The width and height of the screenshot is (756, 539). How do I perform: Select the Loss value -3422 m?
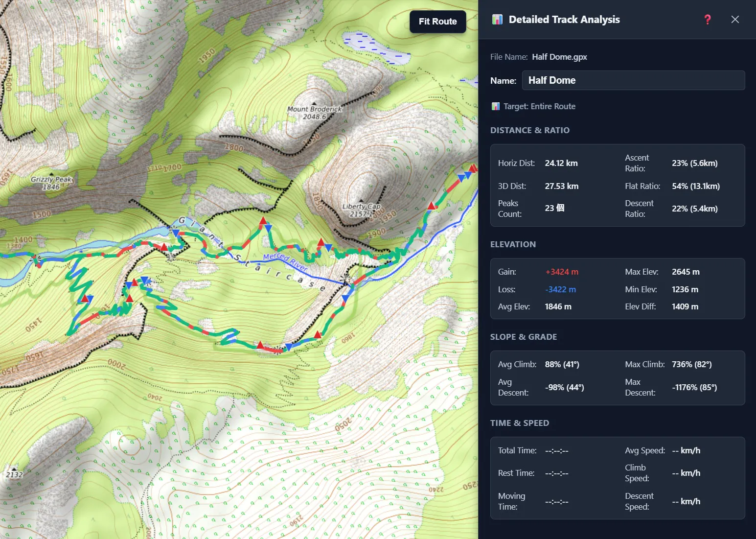point(560,289)
